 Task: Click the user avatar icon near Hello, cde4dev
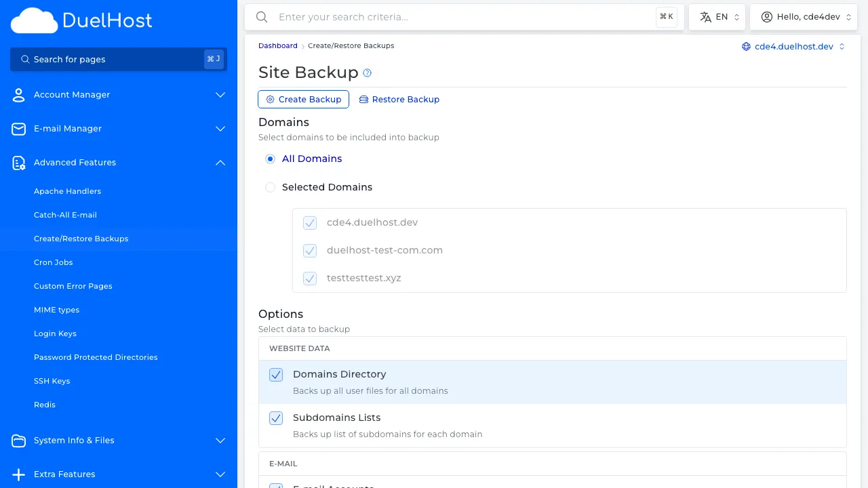pos(766,16)
